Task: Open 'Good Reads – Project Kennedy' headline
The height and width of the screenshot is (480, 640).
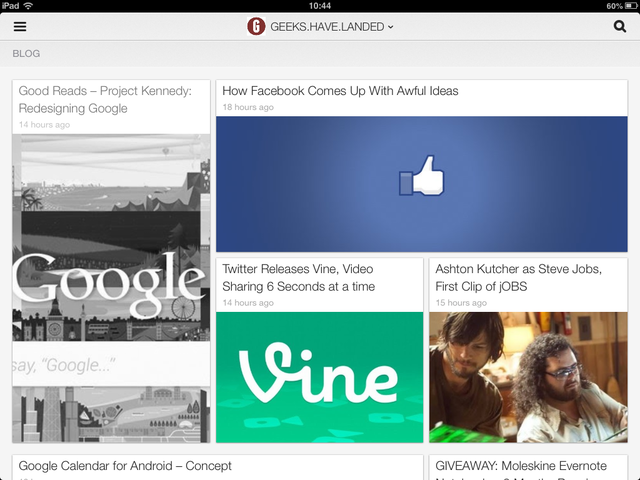Action: click(105, 99)
